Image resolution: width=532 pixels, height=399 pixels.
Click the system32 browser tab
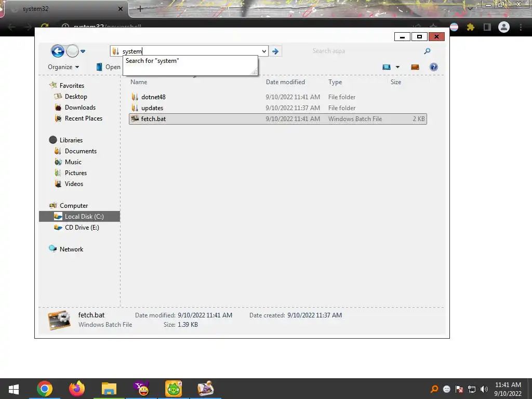click(64, 9)
